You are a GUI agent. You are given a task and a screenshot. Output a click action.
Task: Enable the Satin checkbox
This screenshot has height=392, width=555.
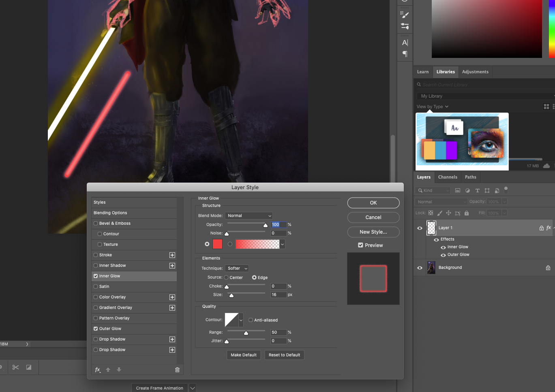point(96,287)
